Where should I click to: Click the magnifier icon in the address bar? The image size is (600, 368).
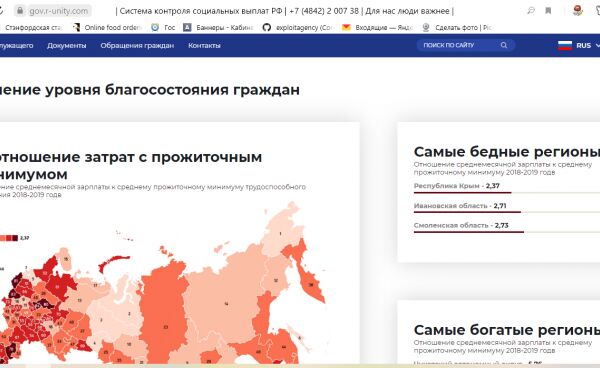point(531,11)
